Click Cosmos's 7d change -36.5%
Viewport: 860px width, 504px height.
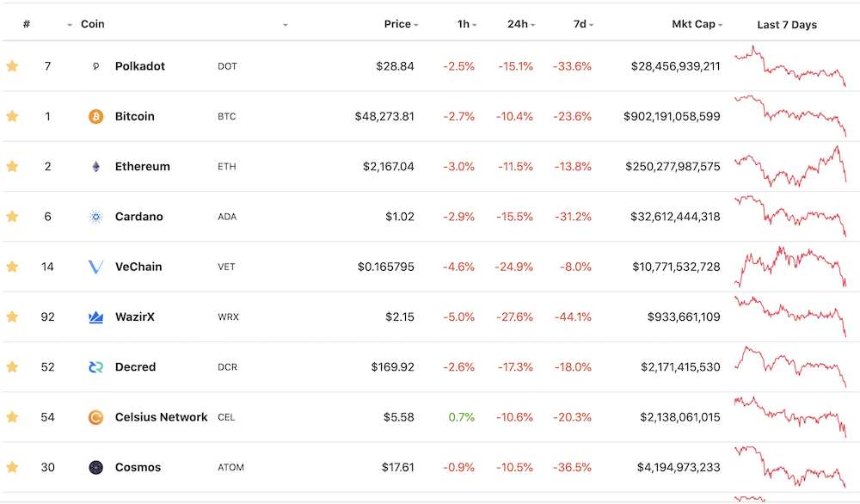point(573,467)
